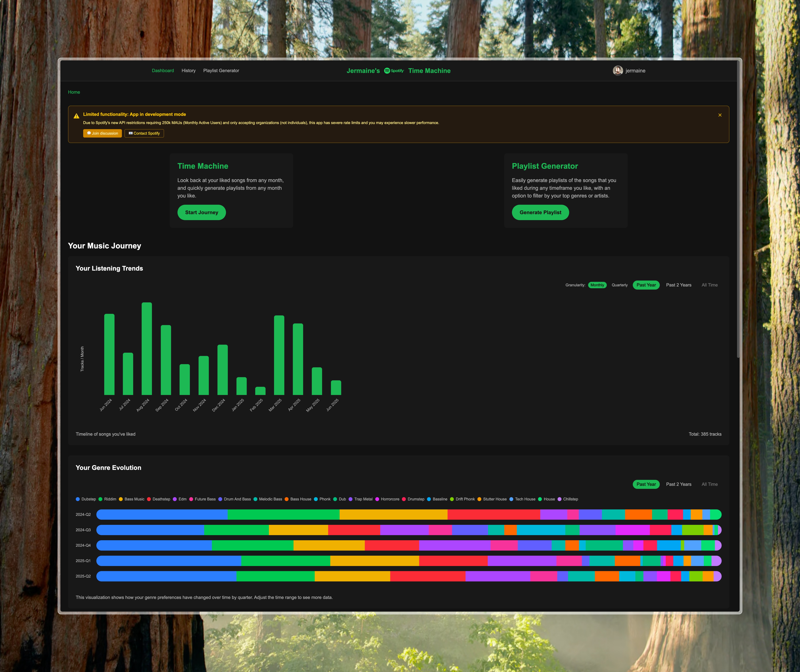Click the Start Journey button

202,213
